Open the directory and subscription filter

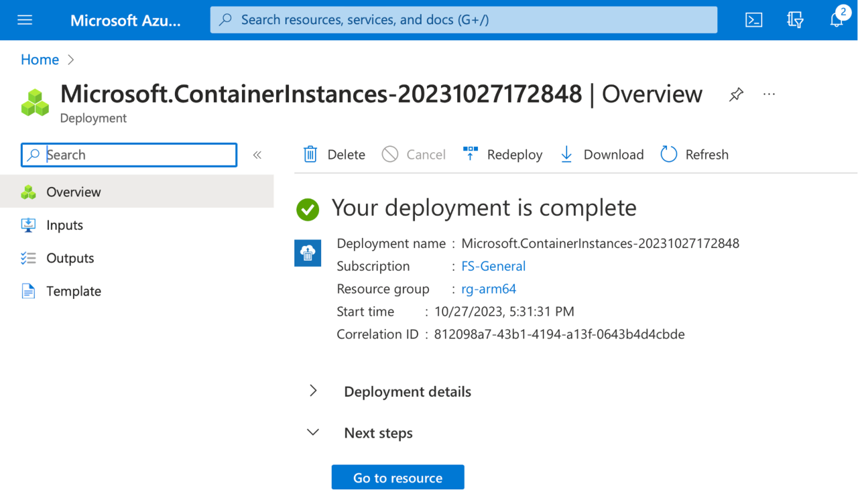click(x=795, y=19)
